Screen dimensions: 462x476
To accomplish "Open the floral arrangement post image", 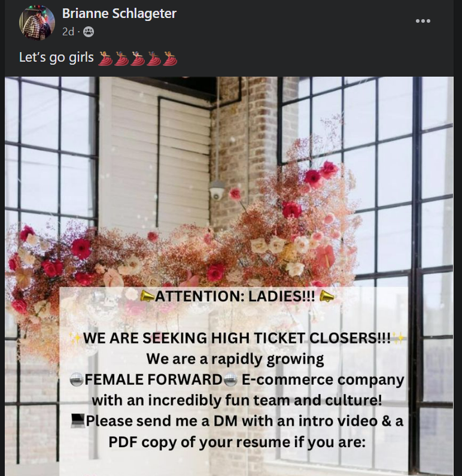I will [229, 276].
